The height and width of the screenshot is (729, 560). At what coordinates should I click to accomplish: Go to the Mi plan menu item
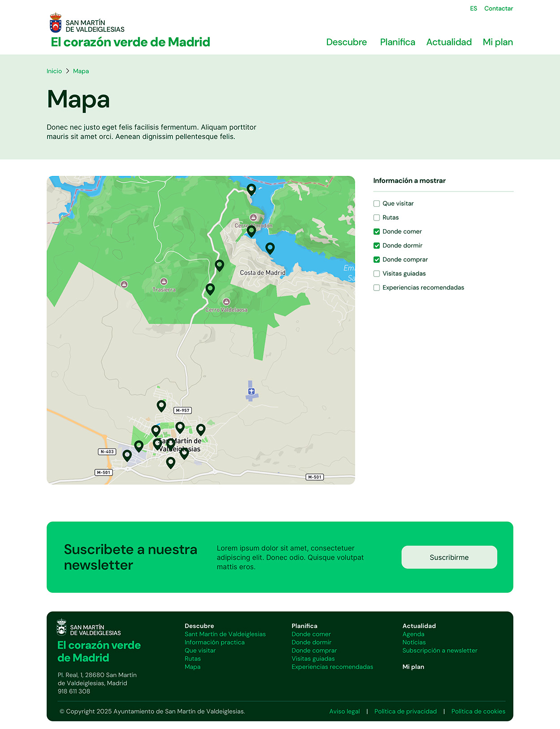click(x=498, y=42)
